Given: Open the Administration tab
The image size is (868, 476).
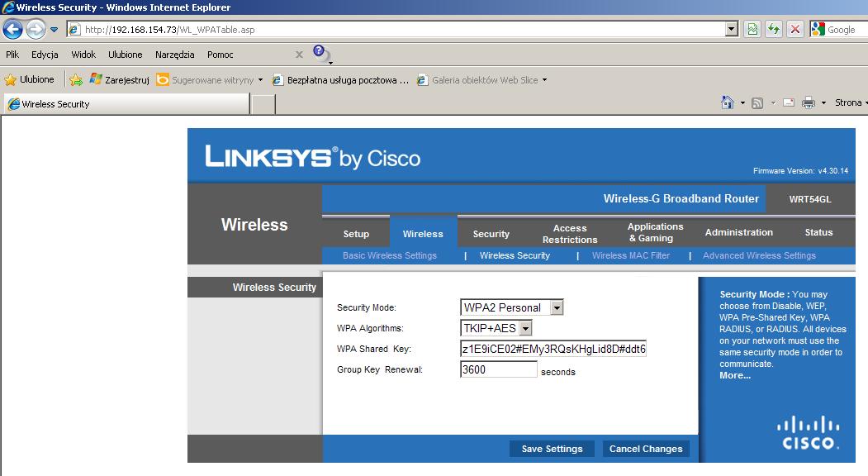Looking at the screenshot, I should coord(738,232).
